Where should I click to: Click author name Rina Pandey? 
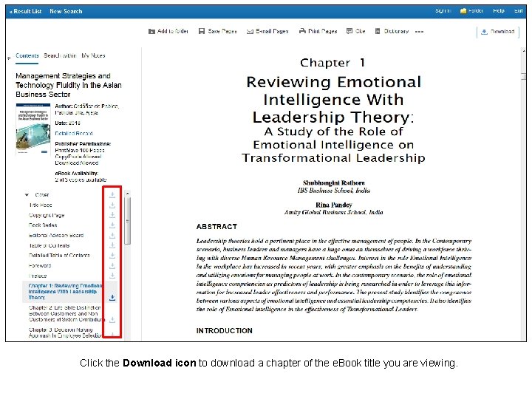[334, 205]
